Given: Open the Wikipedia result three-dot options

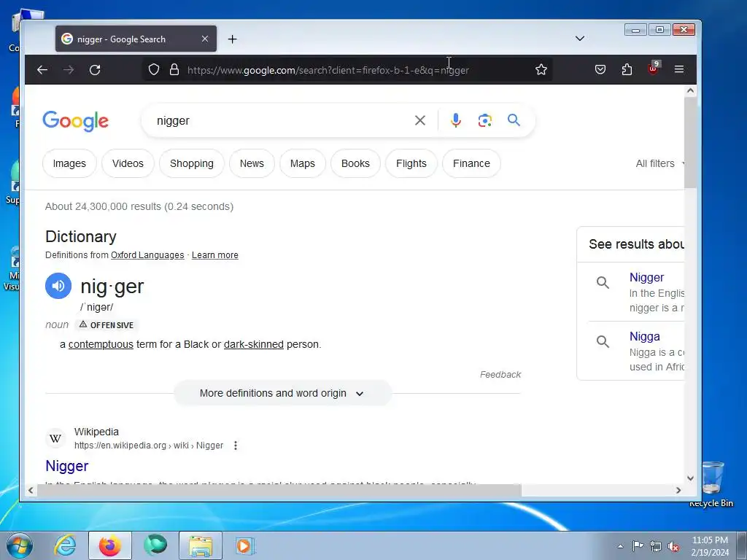Looking at the screenshot, I should (236, 446).
